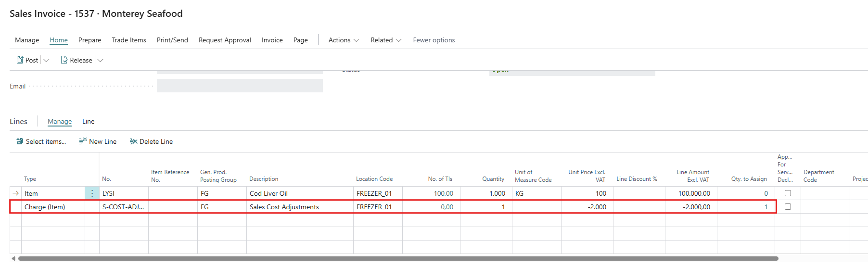Click the Delete Line icon
This screenshot has width=868, height=266.
coord(133,141)
